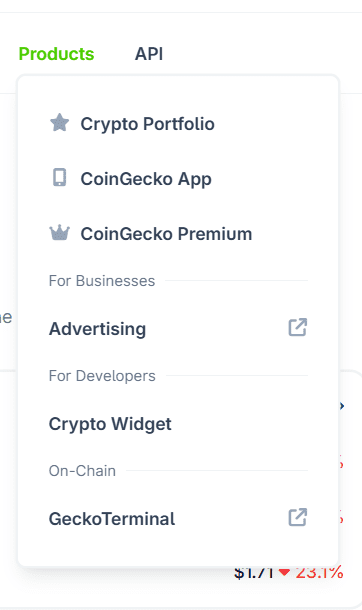Click the crown icon for CoinGecko Premium
The height and width of the screenshot is (610, 362).
pos(59,233)
